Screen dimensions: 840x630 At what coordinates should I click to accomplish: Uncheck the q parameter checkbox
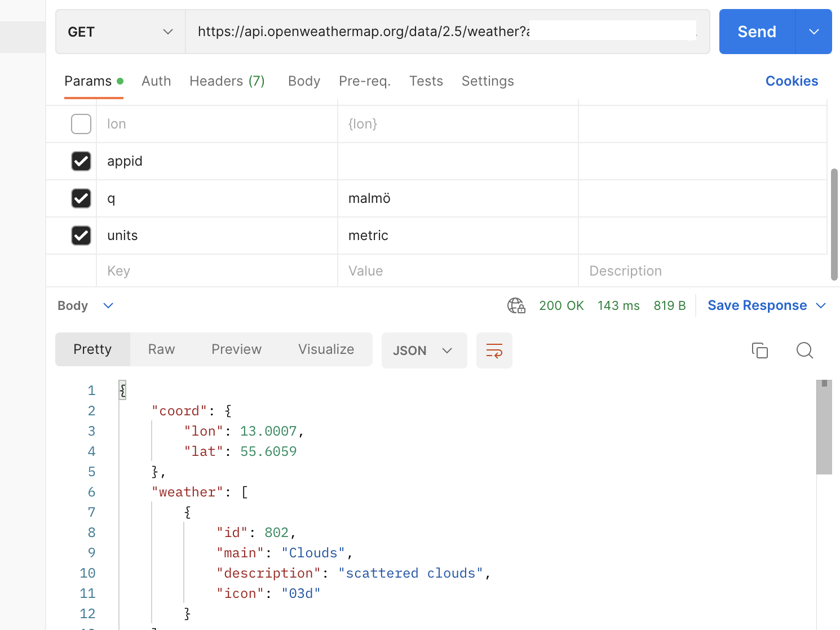(x=81, y=198)
